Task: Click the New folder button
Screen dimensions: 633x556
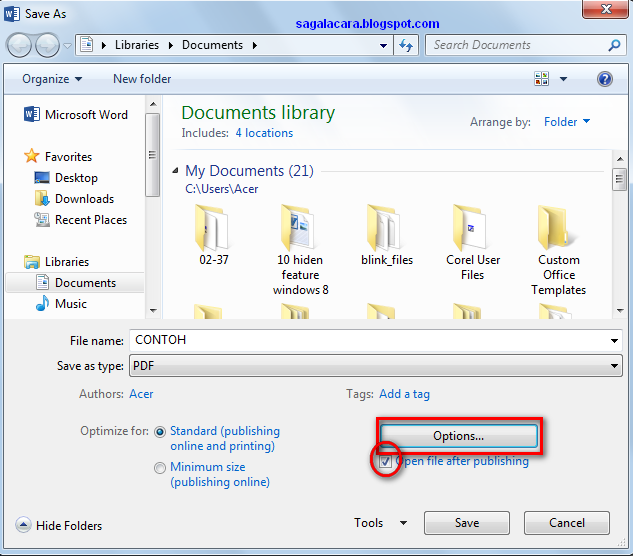Action: (142, 79)
